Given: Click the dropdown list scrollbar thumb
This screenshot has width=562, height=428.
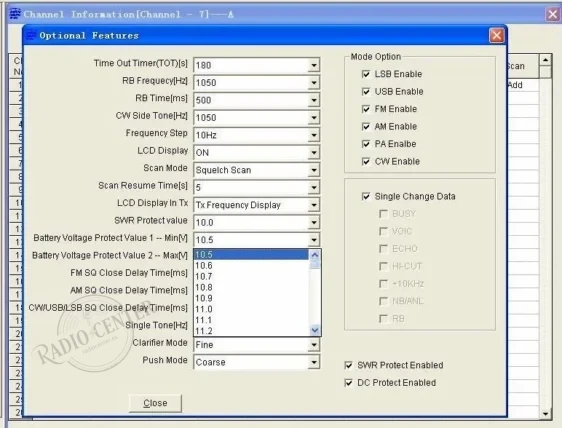Looking at the screenshot, I should coord(315,265).
